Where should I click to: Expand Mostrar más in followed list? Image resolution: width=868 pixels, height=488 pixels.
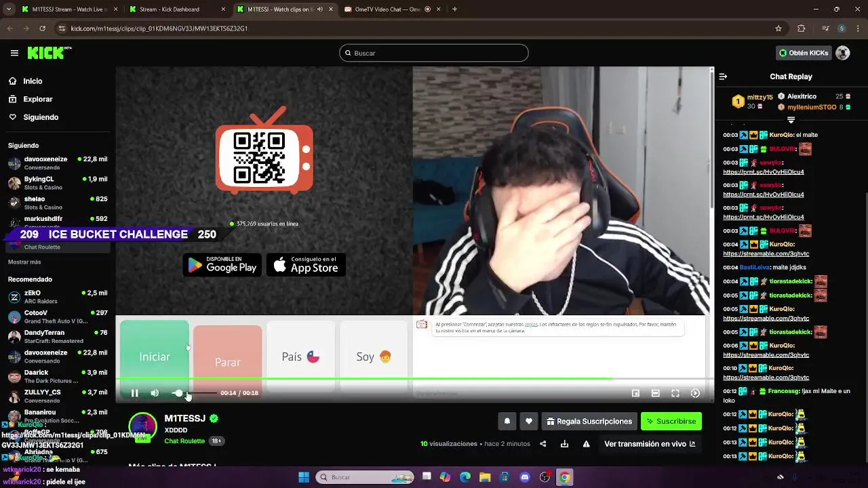click(24, 262)
